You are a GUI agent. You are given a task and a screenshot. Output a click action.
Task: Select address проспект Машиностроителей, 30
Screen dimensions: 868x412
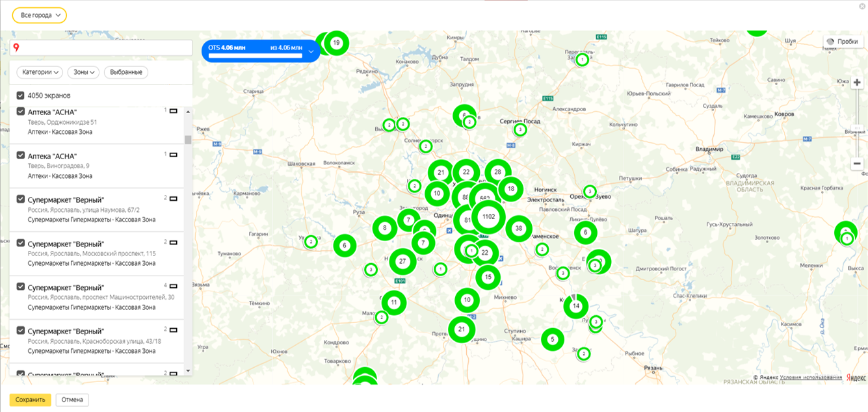tap(101, 297)
